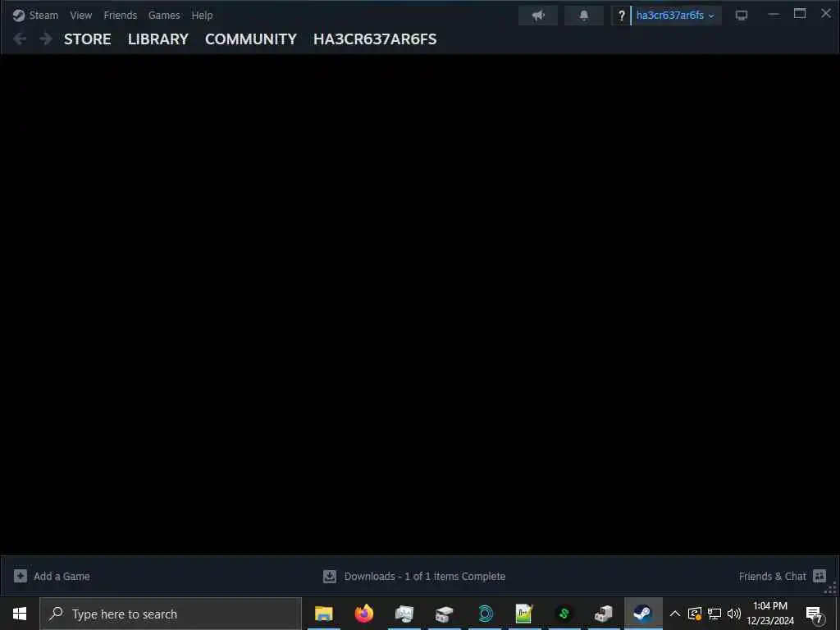Click Add a Game label
The width and height of the screenshot is (840, 630).
[62, 577]
